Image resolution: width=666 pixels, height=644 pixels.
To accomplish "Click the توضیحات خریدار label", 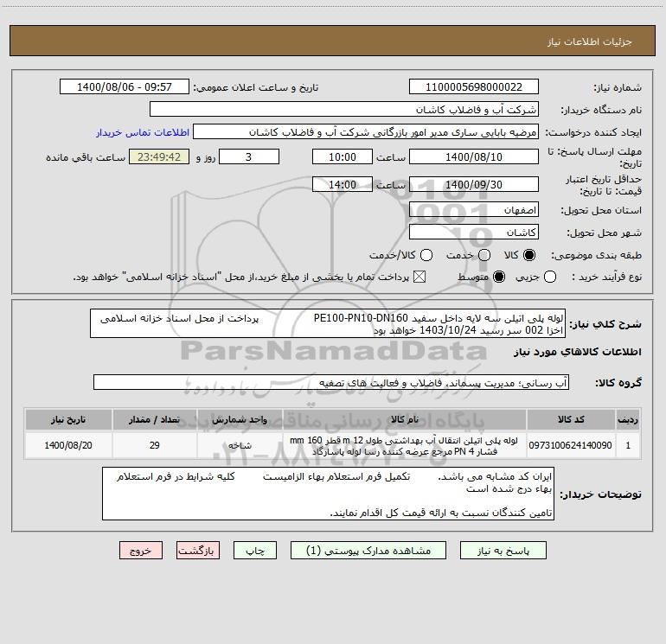I will coord(600,494).
